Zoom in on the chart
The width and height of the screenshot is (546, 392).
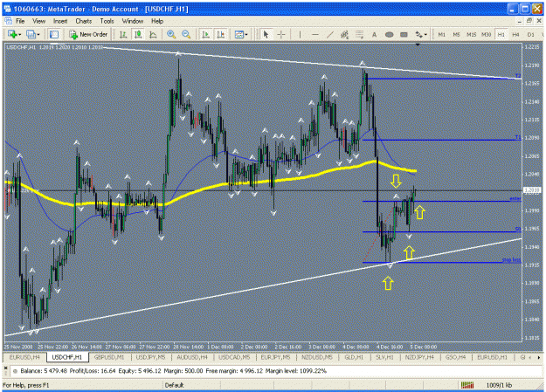coord(171,34)
